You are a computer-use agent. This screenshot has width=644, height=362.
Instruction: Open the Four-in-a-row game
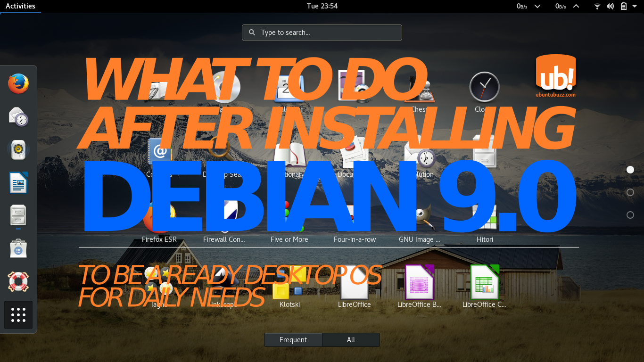tap(355, 217)
